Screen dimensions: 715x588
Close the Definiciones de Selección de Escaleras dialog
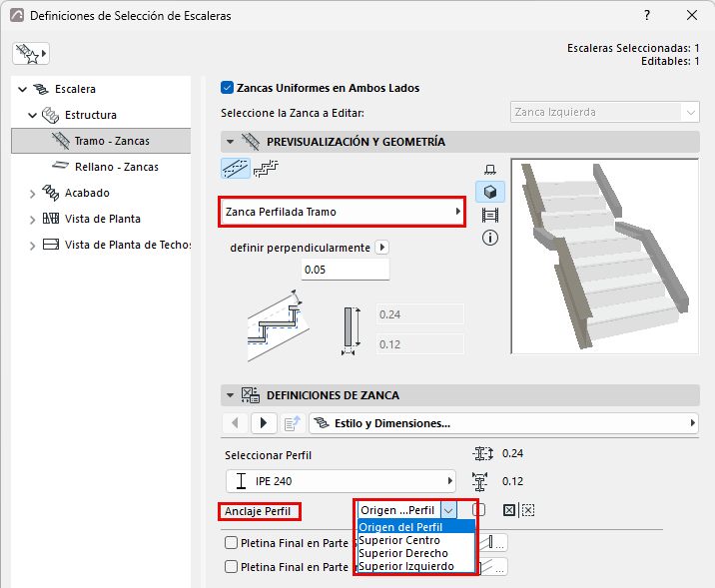692,16
